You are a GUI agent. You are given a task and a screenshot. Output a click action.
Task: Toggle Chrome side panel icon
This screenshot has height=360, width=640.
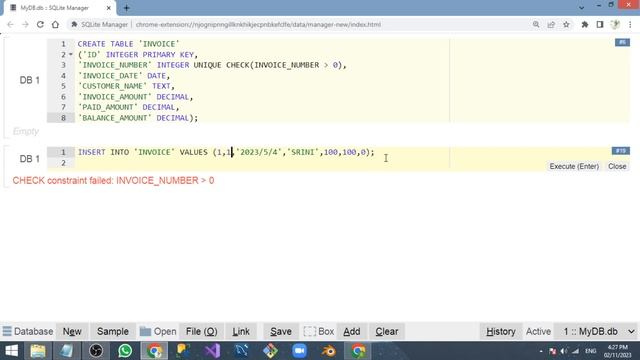coord(600,24)
